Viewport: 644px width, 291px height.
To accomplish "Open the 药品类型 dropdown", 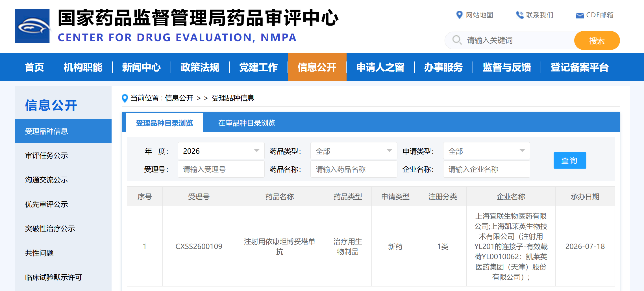I will pos(354,151).
